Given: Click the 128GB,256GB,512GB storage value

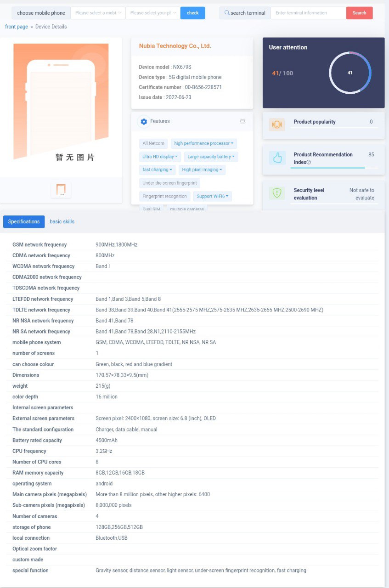Looking at the screenshot, I should click(119, 527).
